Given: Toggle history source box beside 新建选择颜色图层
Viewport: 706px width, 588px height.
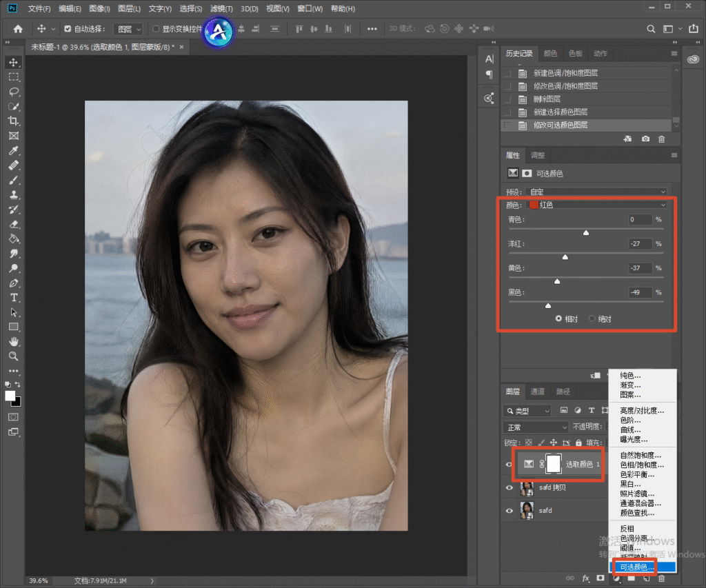Looking at the screenshot, I should pos(507,112).
